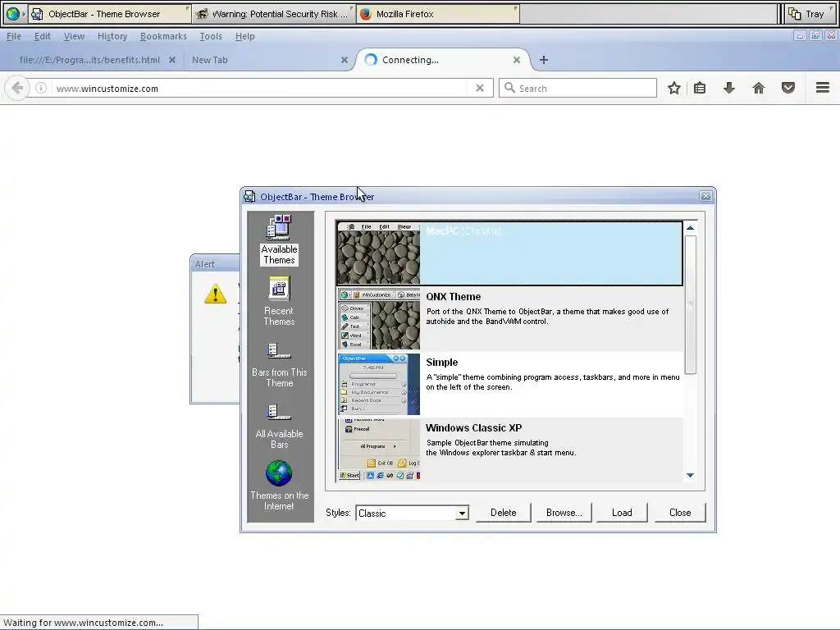
Task: Select the Windows Classic XP theme thumbnail
Action: click(379, 450)
